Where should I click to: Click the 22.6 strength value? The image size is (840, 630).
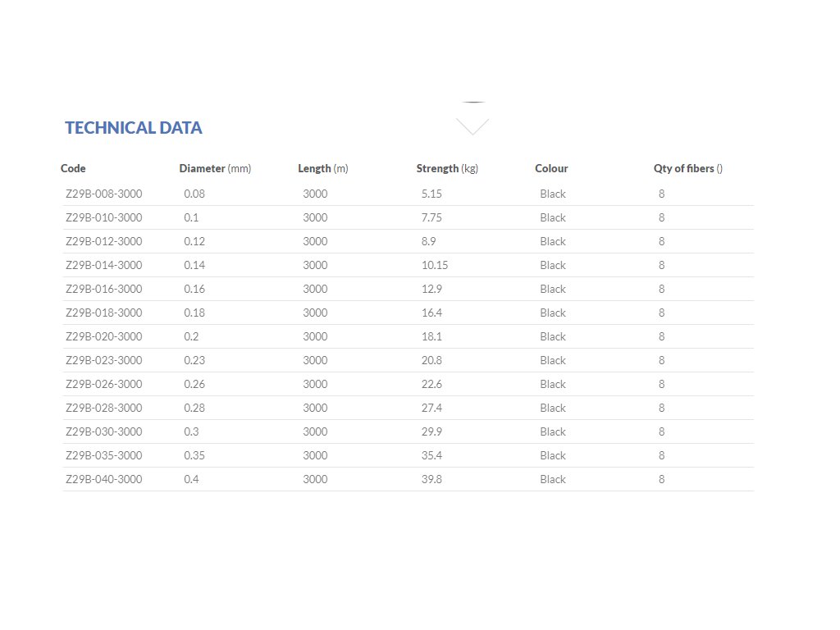click(431, 385)
